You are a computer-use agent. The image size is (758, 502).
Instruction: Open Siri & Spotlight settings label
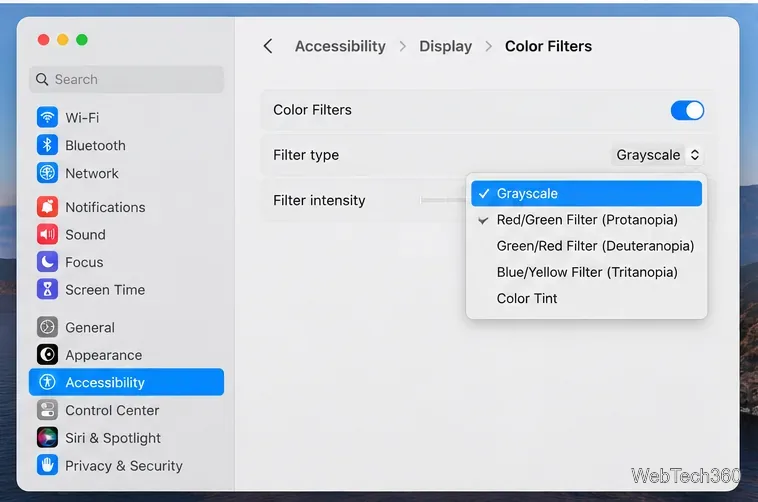pyautogui.click(x=113, y=438)
